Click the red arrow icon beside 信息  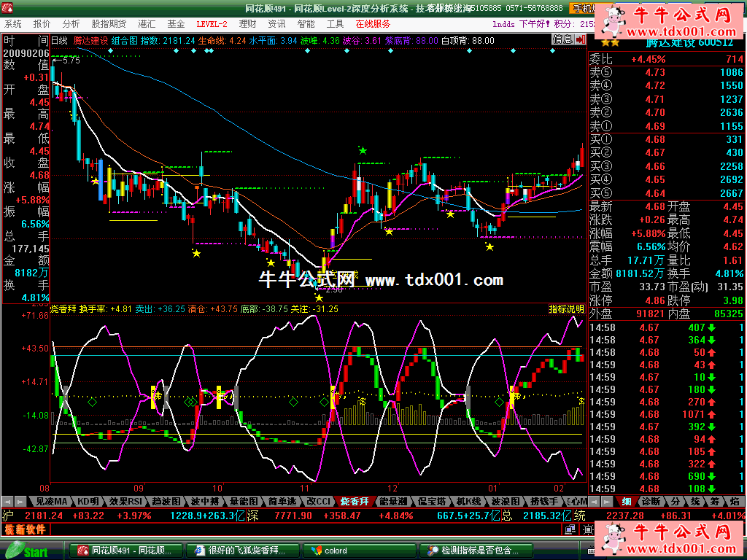pyautogui.click(x=580, y=39)
